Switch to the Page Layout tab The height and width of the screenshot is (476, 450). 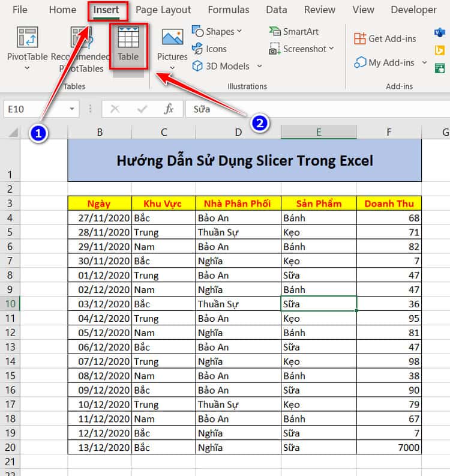point(163,10)
